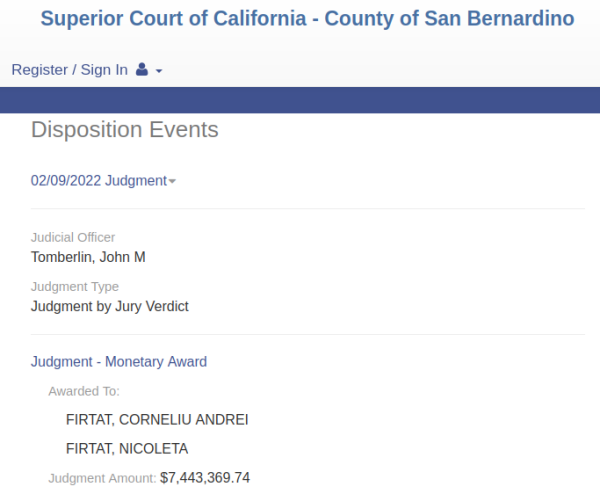The height and width of the screenshot is (494, 600).
Task: Click the divider line above Monetary Award
Action: pos(308,334)
